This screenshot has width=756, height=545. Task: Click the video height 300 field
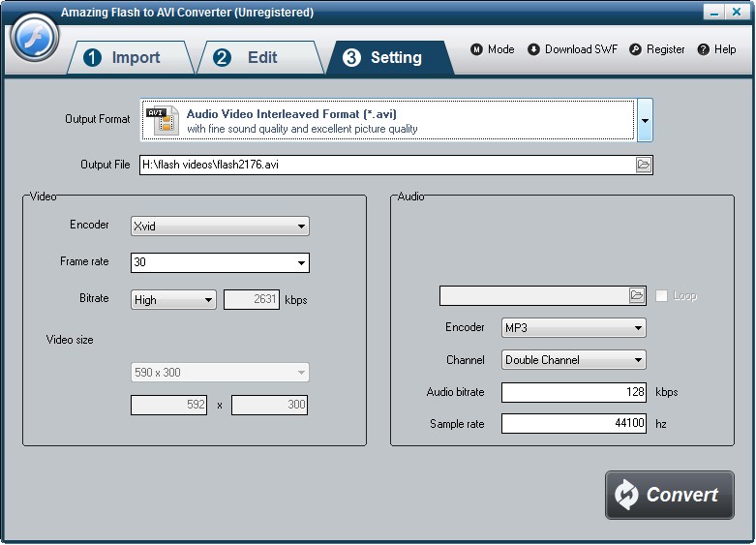269,405
